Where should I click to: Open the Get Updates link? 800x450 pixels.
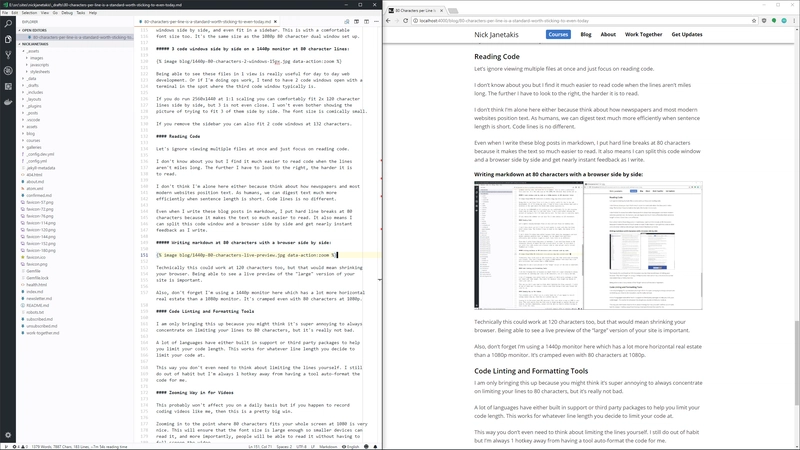tap(687, 34)
